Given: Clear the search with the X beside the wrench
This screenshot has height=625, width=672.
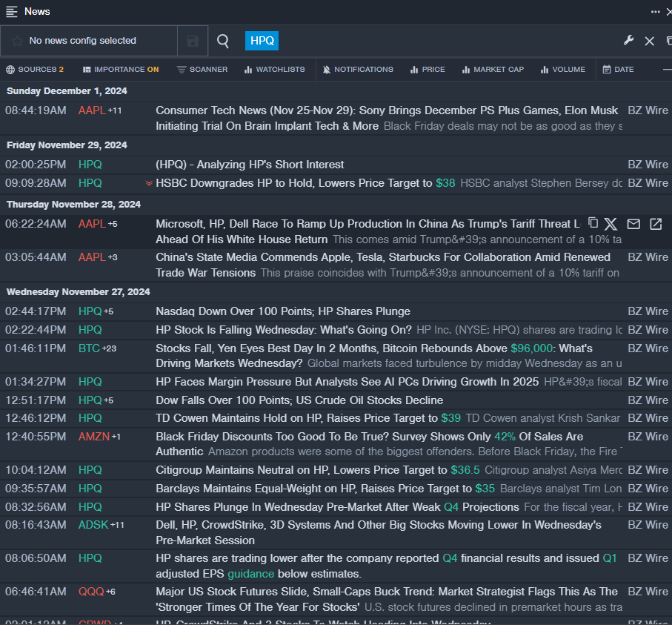Looking at the screenshot, I should tap(649, 41).
